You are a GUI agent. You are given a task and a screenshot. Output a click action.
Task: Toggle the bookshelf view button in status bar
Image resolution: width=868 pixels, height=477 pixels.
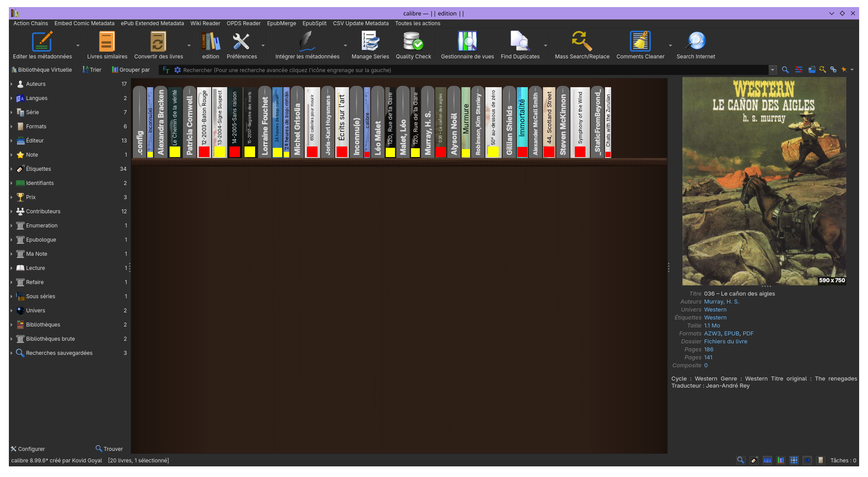point(781,460)
